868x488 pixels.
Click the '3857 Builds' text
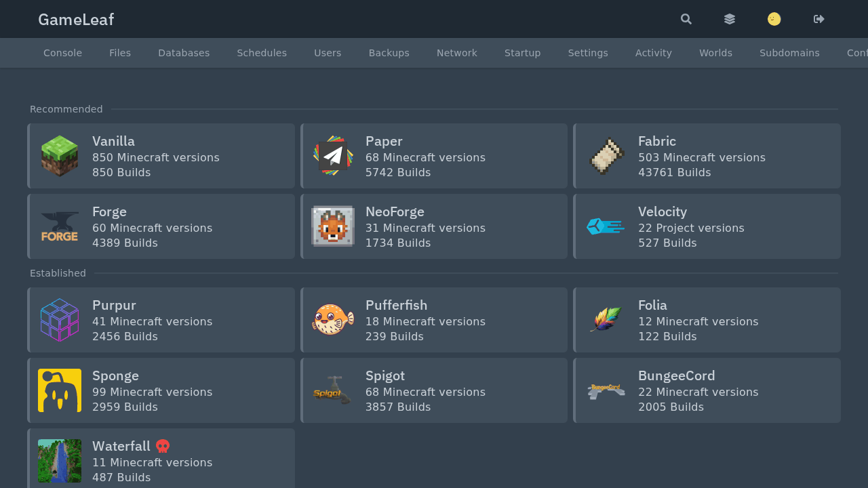[x=398, y=407]
